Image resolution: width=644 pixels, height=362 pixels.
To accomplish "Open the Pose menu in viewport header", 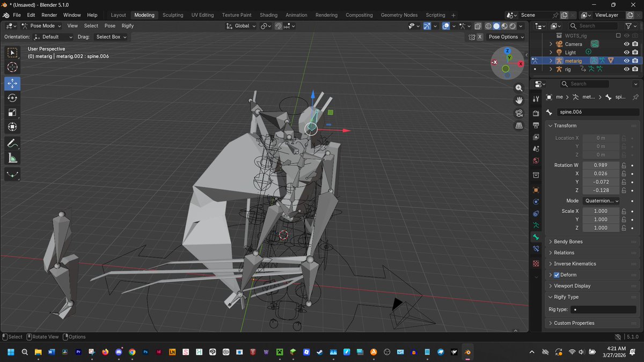I will [x=110, y=26].
